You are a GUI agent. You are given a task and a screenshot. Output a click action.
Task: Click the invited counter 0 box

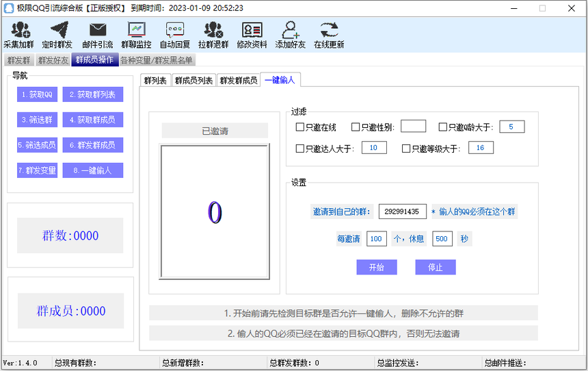pyautogui.click(x=215, y=212)
